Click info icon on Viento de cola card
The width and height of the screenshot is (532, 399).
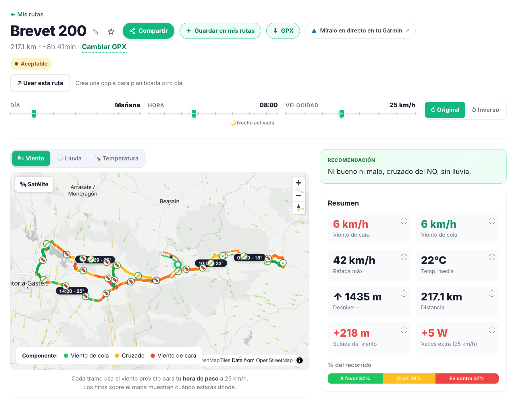[492, 221]
